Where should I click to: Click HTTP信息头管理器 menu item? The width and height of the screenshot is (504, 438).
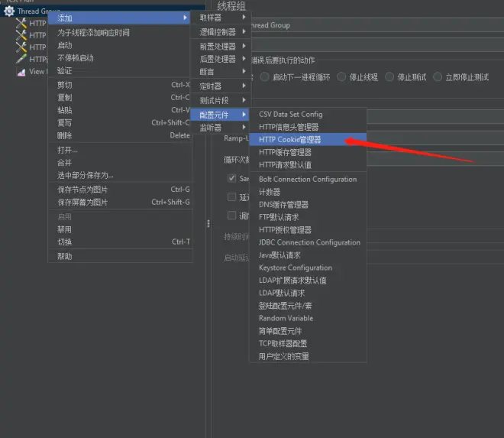pyautogui.click(x=289, y=127)
